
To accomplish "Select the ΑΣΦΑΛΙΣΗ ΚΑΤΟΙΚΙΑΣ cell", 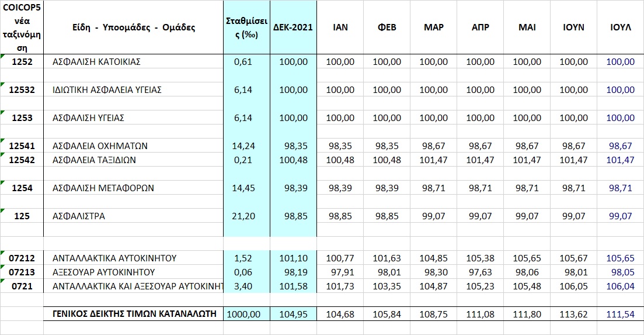I will click(134, 61).
